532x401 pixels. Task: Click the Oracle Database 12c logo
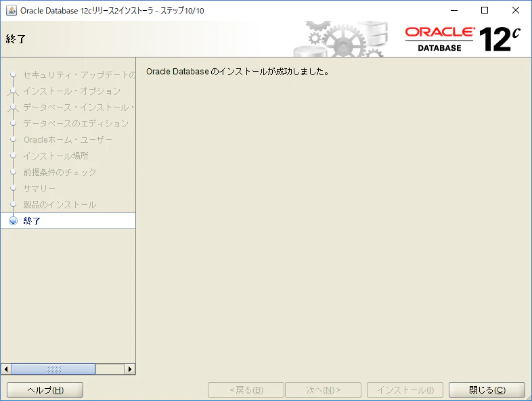[463, 39]
